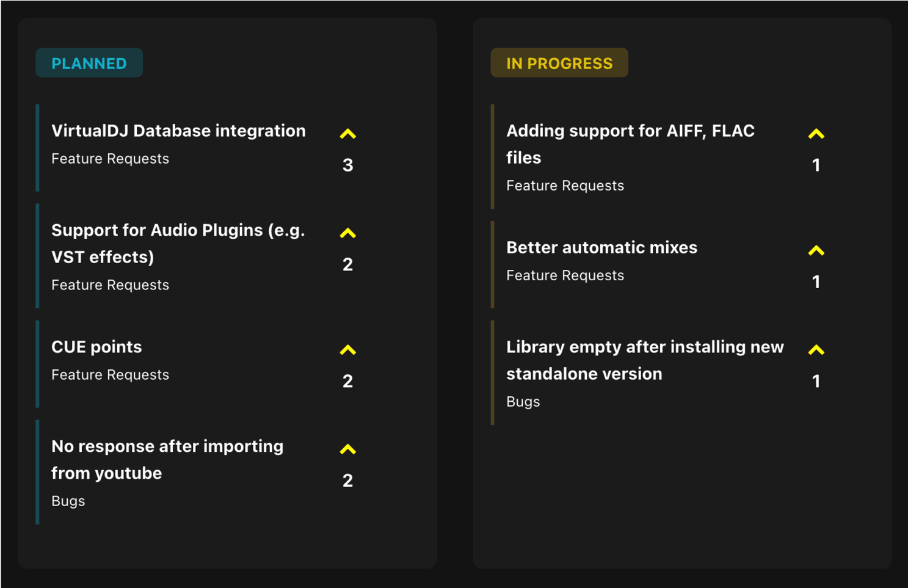
Task: Upvote the CUE points request
Action: 347,350
